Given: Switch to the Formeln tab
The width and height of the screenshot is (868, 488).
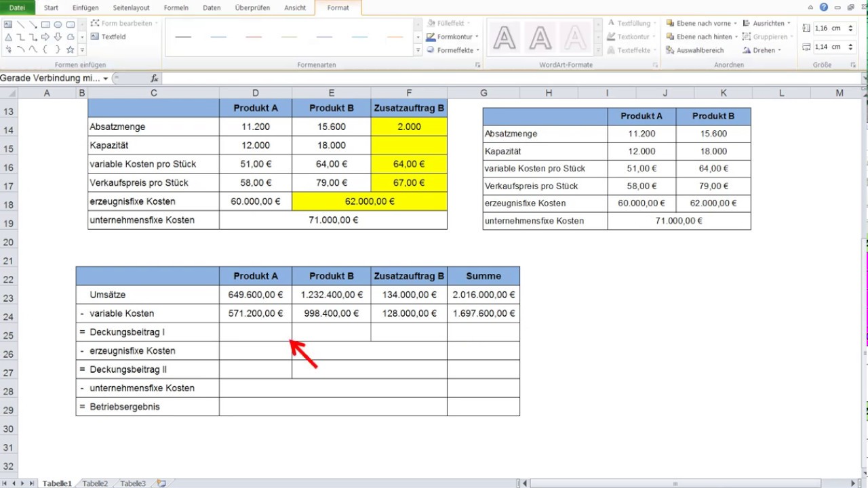Looking at the screenshot, I should point(176,8).
